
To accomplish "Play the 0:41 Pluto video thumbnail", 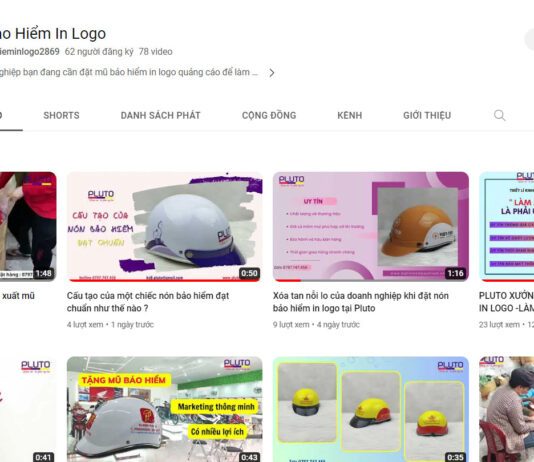I will tap(28, 409).
